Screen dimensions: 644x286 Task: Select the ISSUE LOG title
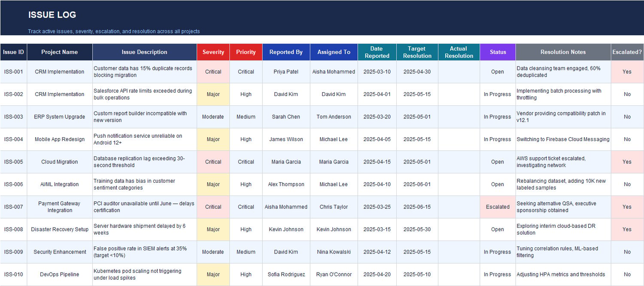click(52, 15)
